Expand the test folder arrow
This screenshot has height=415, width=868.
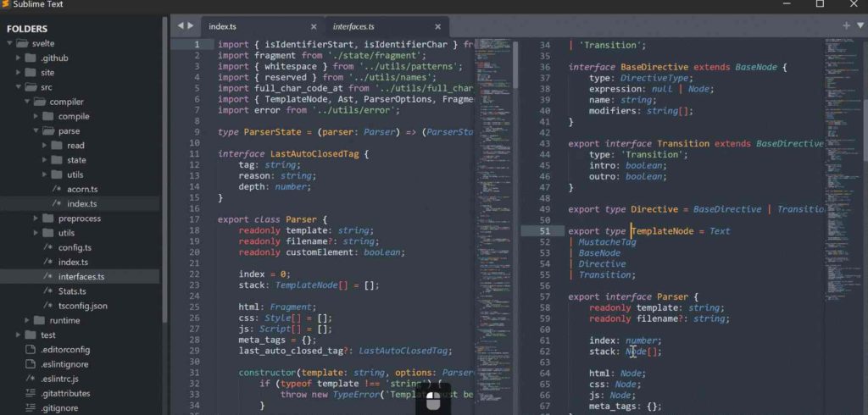click(x=19, y=335)
